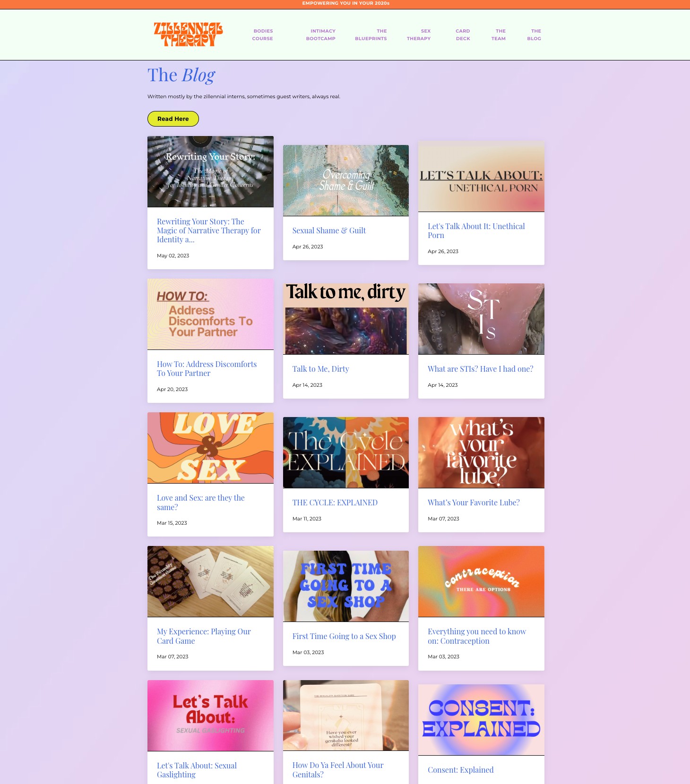Open How To: Address Discomforts post title
This screenshot has width=690, height=784.
pyautogui.click(x=207, y=369)
